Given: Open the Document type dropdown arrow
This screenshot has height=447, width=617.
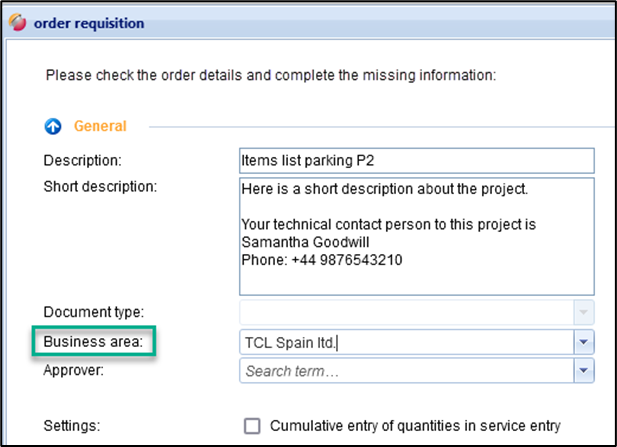Looking at the screenshot, I should (x=584, y=313).
